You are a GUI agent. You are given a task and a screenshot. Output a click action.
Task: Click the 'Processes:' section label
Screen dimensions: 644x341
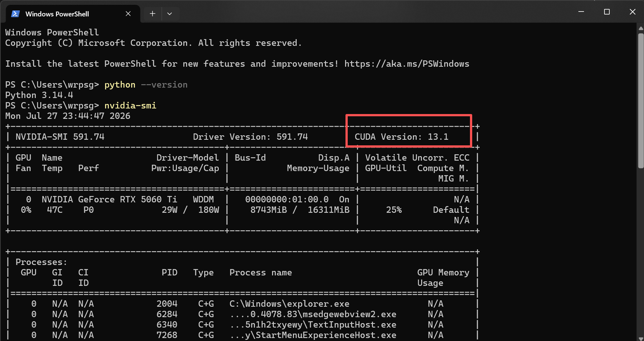[41, 262]
